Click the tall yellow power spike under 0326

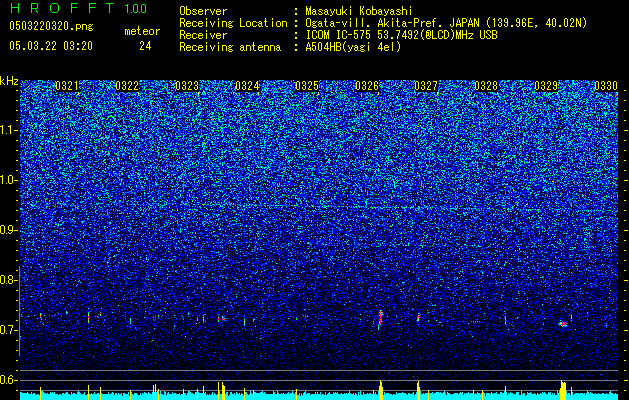click(x=381, y=390)
